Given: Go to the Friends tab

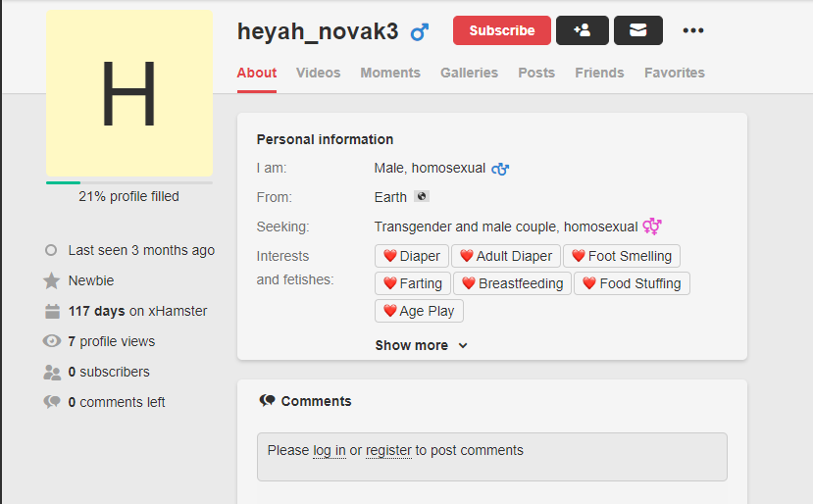Looking at the screenshot, I should click(x=599, y=73).
